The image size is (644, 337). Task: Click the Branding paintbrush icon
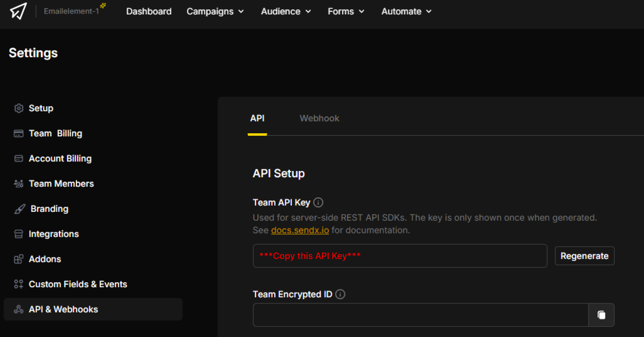click(20, 209)
